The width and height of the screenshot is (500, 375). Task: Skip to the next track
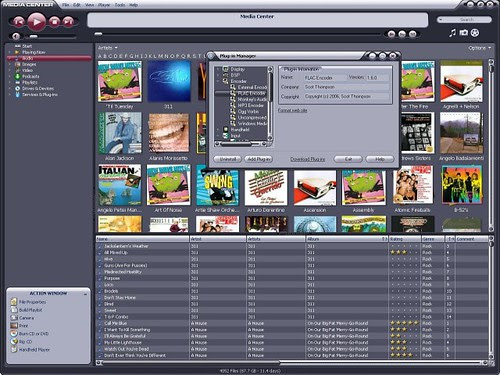click(68, 22)
